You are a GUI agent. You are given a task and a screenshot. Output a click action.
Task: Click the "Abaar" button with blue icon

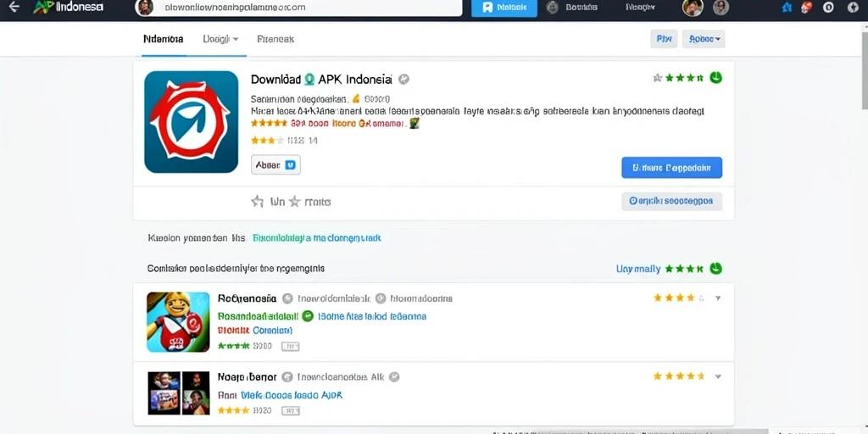coord(275,165)
